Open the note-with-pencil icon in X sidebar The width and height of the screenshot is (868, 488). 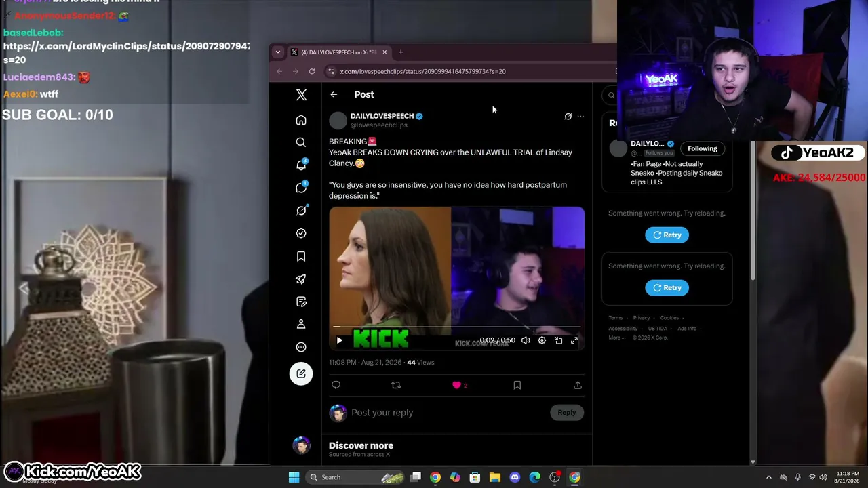pyautogui.click(x=301, y=302)
